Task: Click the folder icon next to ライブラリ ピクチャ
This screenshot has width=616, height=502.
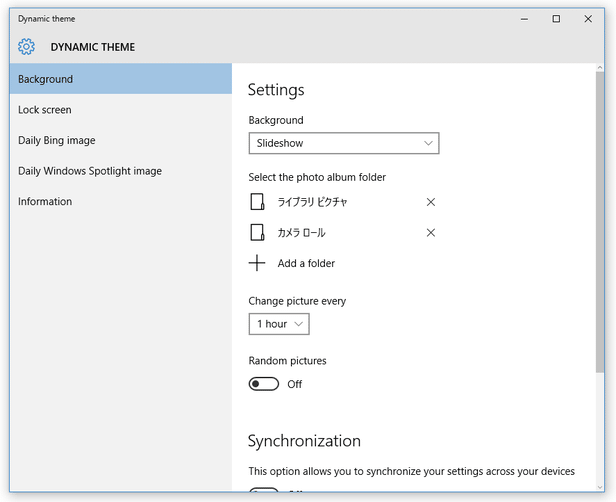Action: coord(257,202)
